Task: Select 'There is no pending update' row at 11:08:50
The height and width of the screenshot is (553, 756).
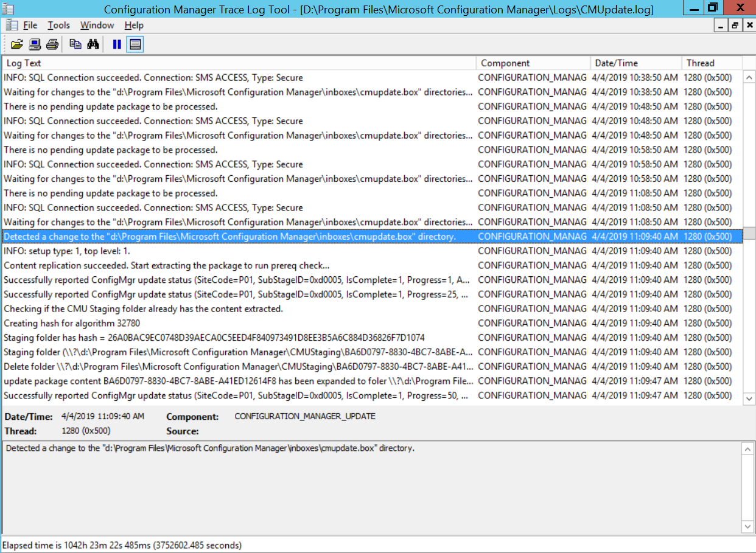Action: 373,193
